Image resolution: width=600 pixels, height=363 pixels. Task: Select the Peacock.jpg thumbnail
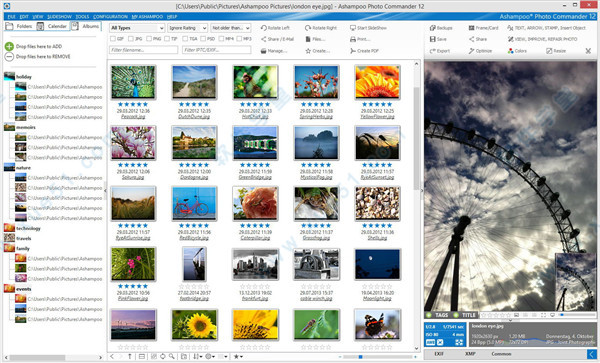133,82
